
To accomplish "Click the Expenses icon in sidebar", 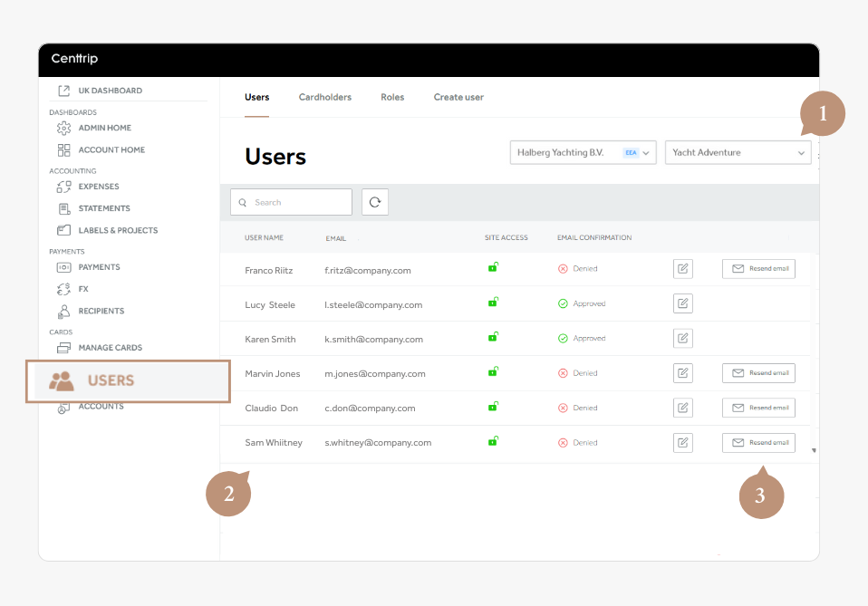I will (x=63, y=187).
